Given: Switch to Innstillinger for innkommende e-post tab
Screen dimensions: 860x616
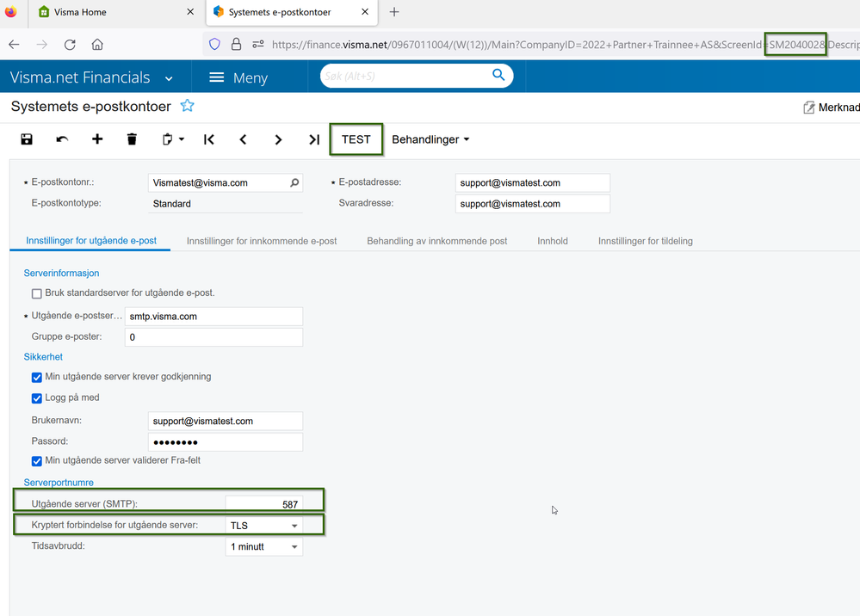Looking at the screenshot, I should coord(262,241).
